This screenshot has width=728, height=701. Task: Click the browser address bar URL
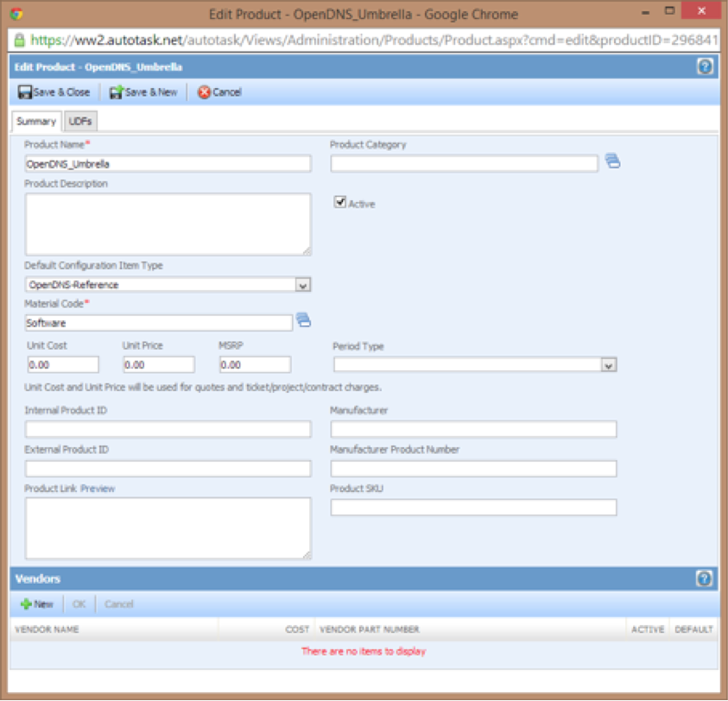(x=374, y=41)
